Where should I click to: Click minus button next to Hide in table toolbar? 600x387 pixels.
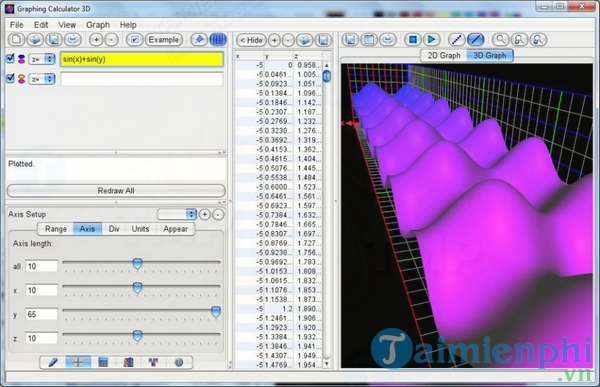click(288, 40)
